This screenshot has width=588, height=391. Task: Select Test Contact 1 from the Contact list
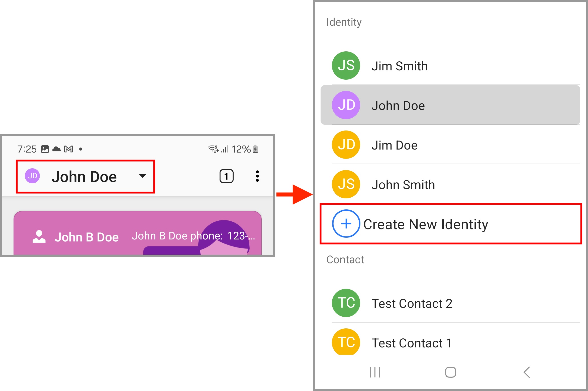(x=411, y=343)
